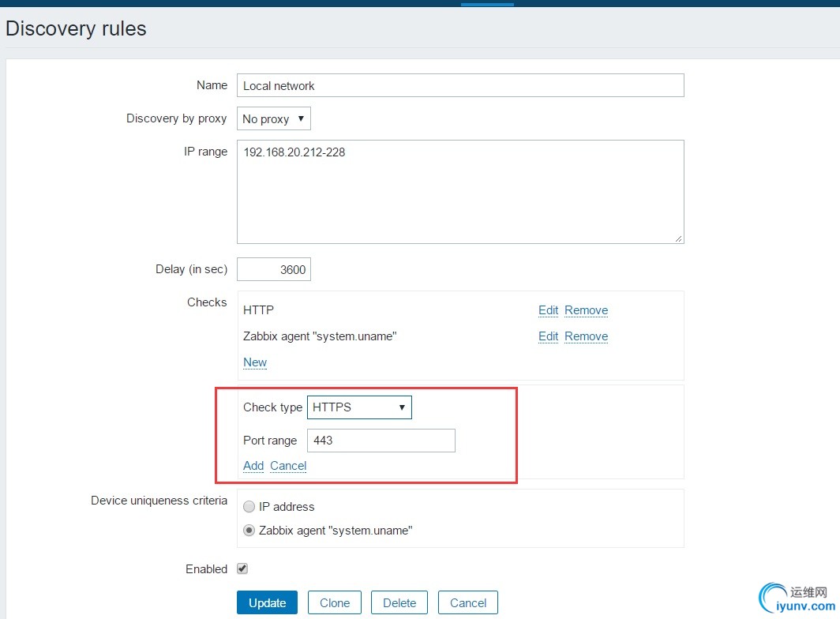
Task: Edit the Zabbix agent system.uname check
Action: click(548, 336)
